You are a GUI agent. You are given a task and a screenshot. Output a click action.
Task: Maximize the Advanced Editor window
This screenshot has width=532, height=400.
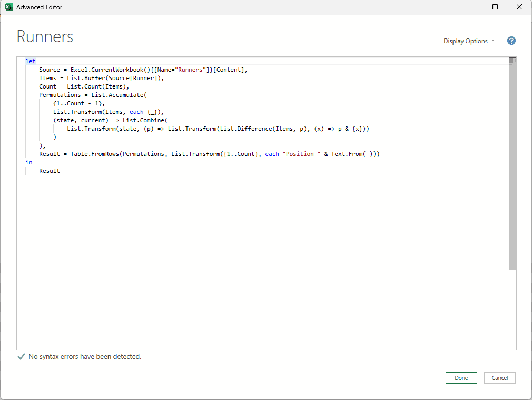(495, 7)
